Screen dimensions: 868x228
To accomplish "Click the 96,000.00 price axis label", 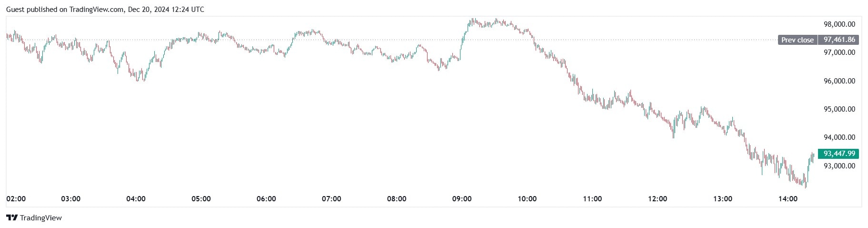I will pos(839,81).
